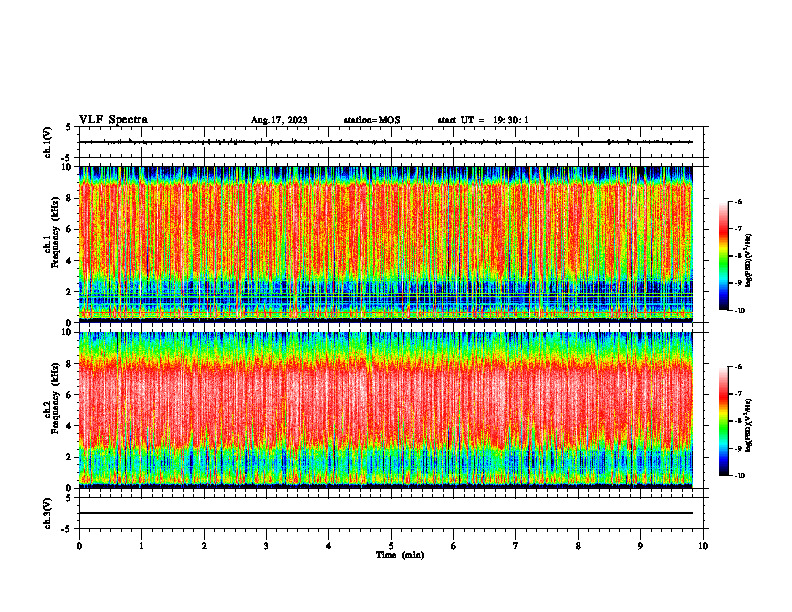Click the time axis tick label "4"
Viewport: 792px width, 612px height.
click(x=329, y=546)
